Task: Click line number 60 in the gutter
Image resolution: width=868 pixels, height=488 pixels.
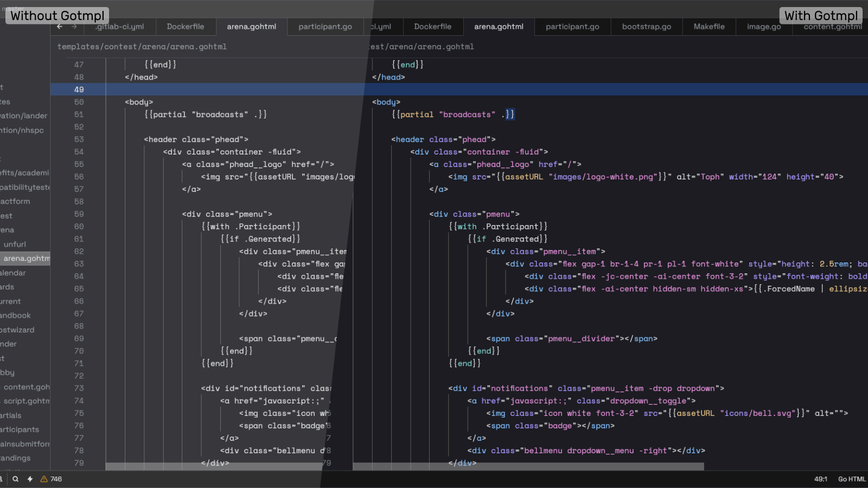Action: click(x=79, y=227)
